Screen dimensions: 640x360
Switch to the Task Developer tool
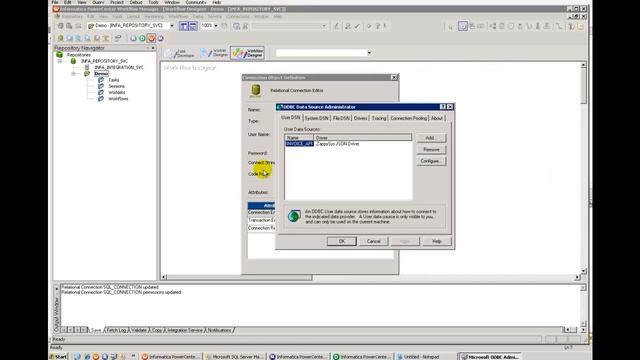click(x=180, y=53)
